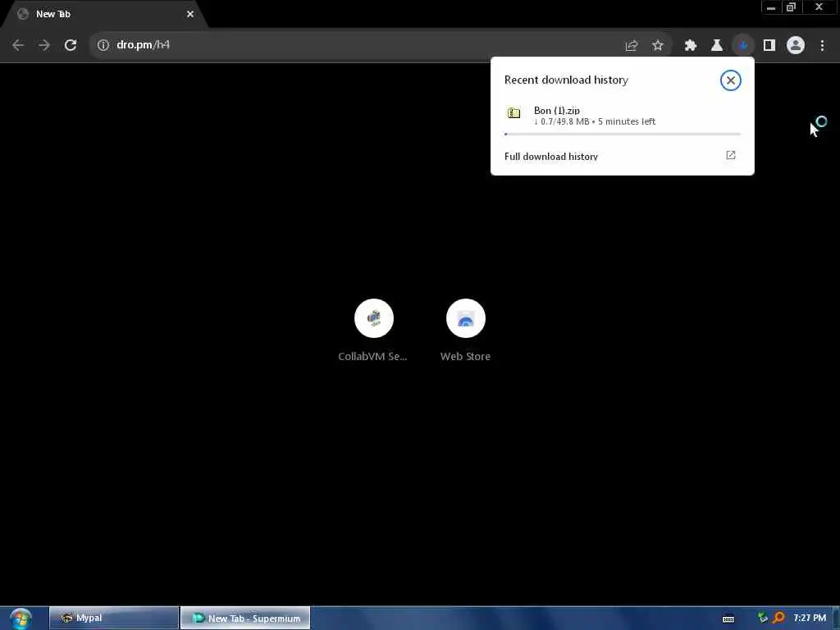Close the New Tab tab
Viewport: 840px width, 630px height.
pyautogui.click(x=189, y=14)
